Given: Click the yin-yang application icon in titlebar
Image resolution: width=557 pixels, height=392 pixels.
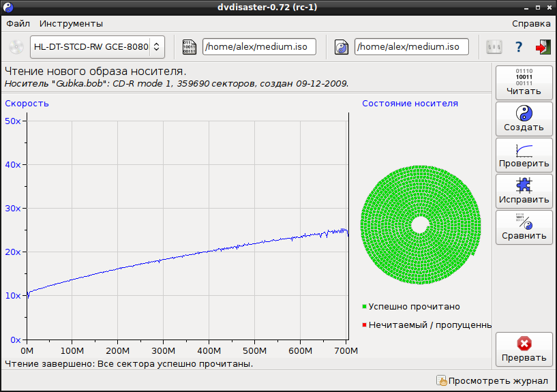Looking at the screenshot, I should point(7,7).
